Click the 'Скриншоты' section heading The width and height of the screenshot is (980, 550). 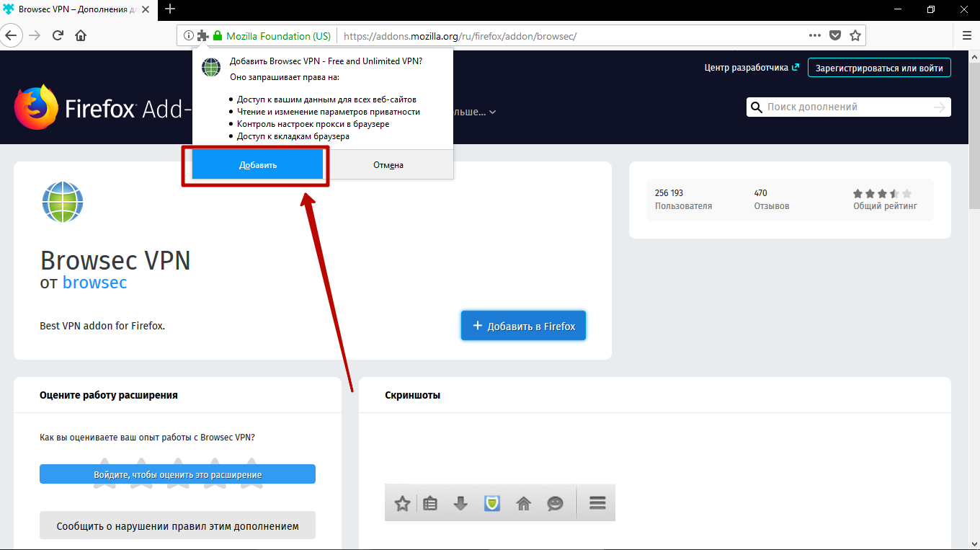[x=412, y=395]
